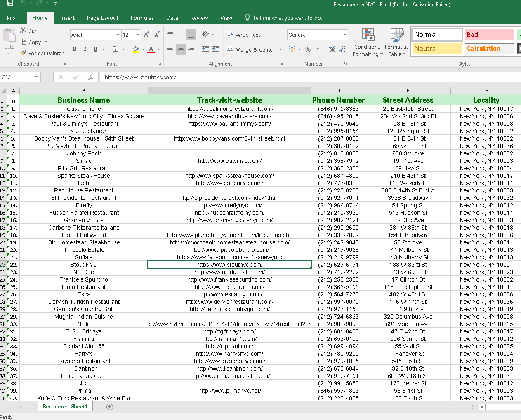Viewport: 521px width, 420px height.
Task: Click the Increase Font Size icon
Action: tap(146, 35)
